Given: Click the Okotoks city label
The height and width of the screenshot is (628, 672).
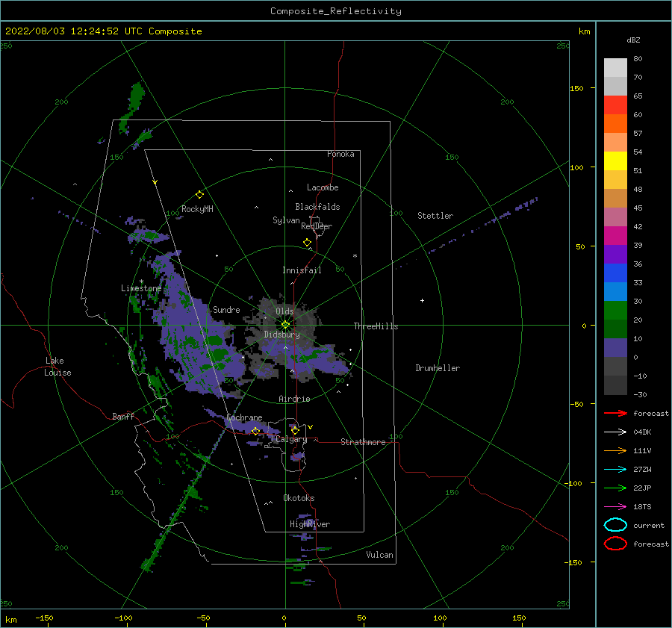Looking at the screenshot, I should click(x=299, y=498).
